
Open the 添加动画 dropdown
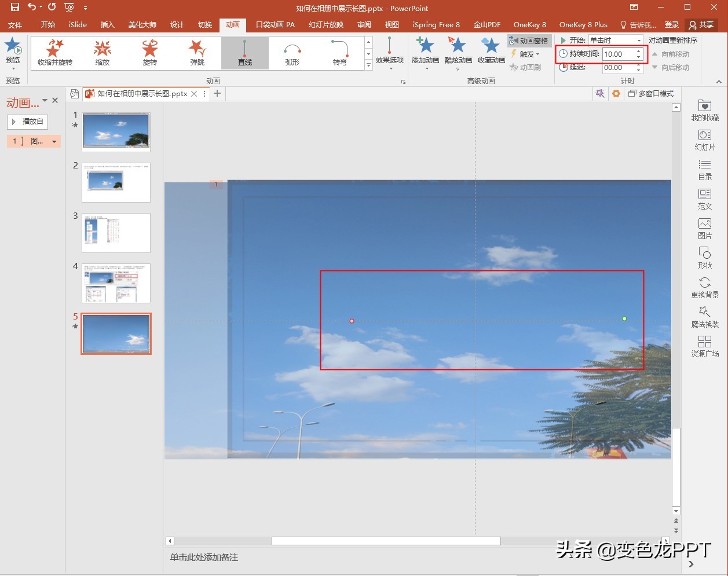426,53
